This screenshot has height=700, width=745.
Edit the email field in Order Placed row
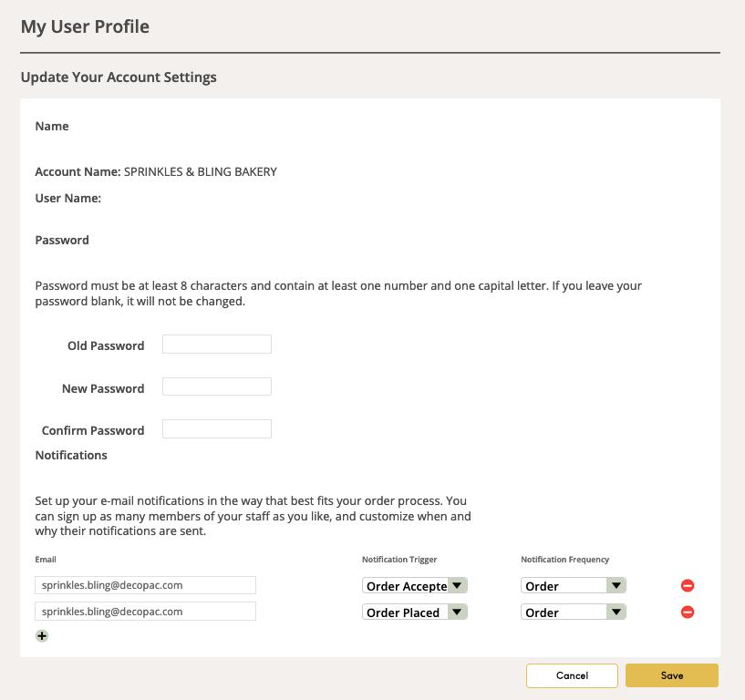click(x=145, y=612)
